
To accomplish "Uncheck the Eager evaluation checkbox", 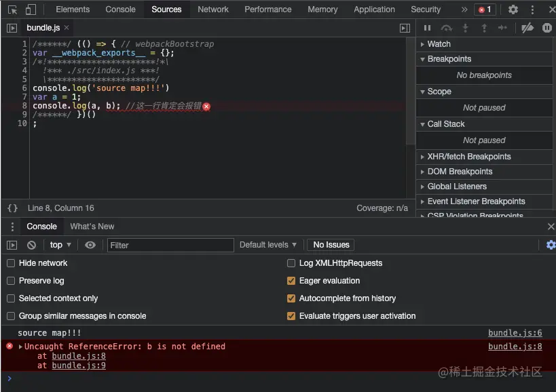I will 291,281.
